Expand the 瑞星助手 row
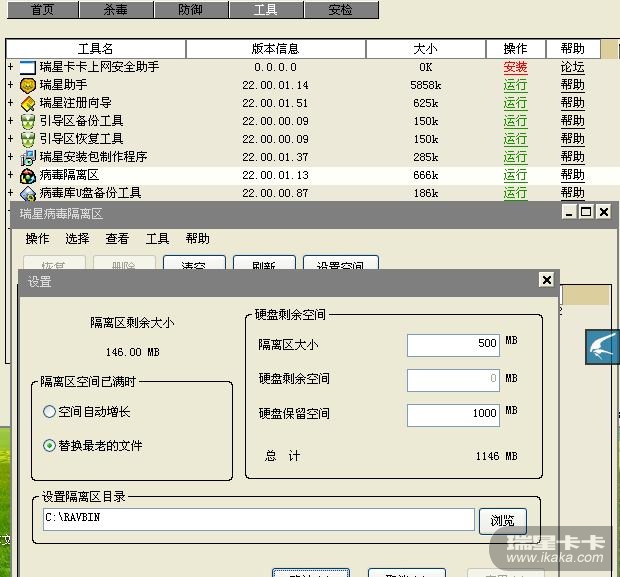The height and width of the screenshot is (577, 620). (11, 84)
